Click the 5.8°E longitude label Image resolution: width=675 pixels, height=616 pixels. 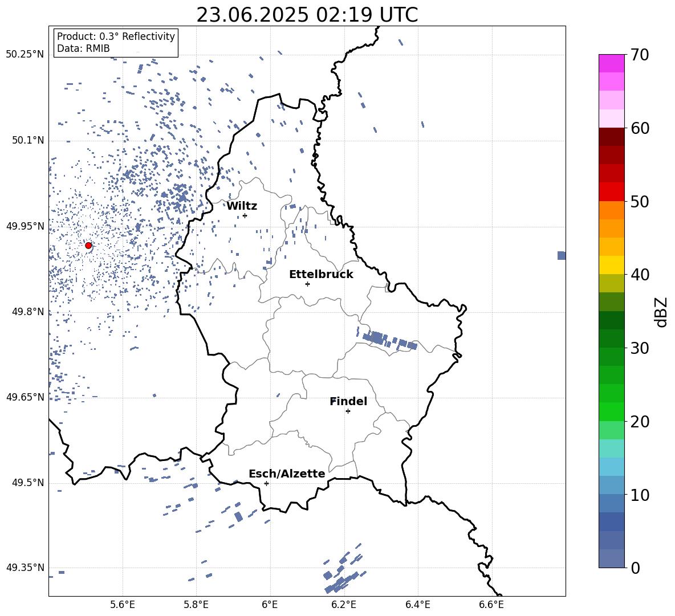(x=196, y=605)
